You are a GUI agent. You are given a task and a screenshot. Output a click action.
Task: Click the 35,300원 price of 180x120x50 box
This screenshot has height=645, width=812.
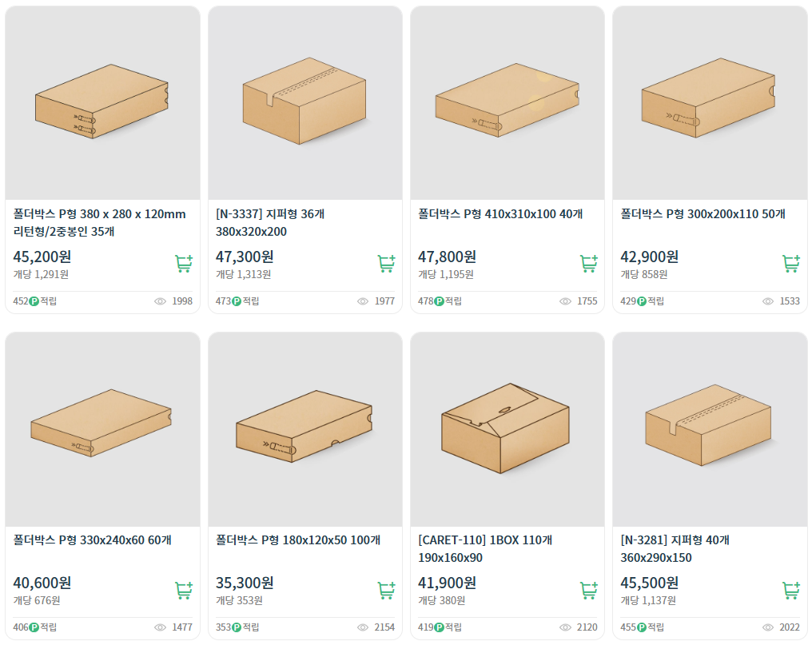pyautogui.click(x=245, y=583)
